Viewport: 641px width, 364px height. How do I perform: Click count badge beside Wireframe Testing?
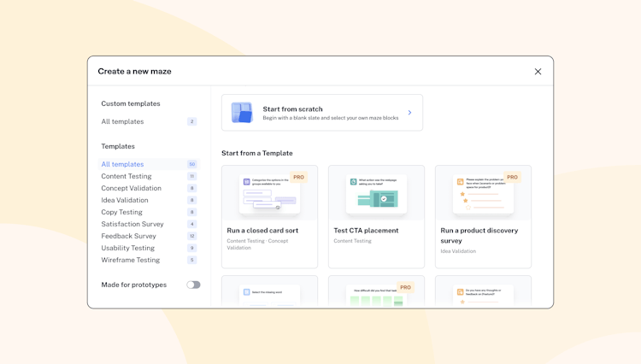[x=191, y=260]
